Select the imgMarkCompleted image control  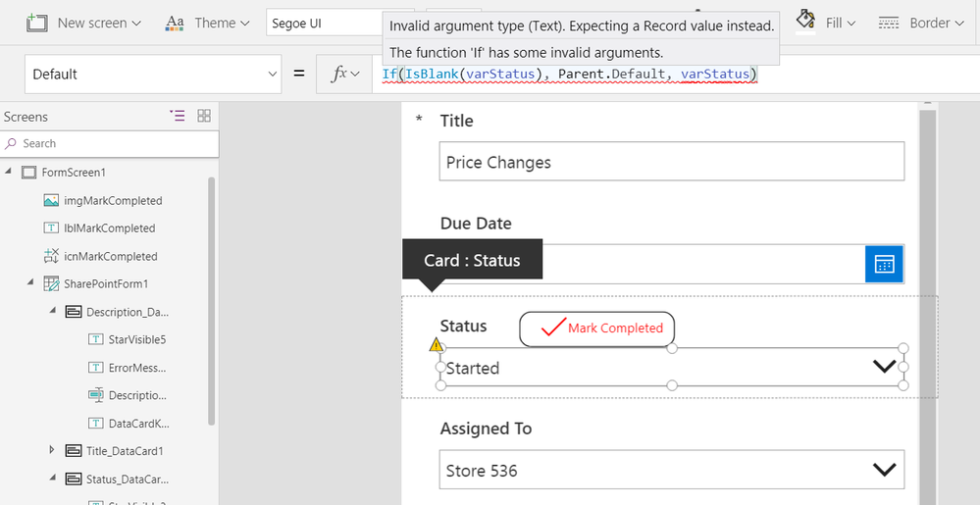coord(102,200)
